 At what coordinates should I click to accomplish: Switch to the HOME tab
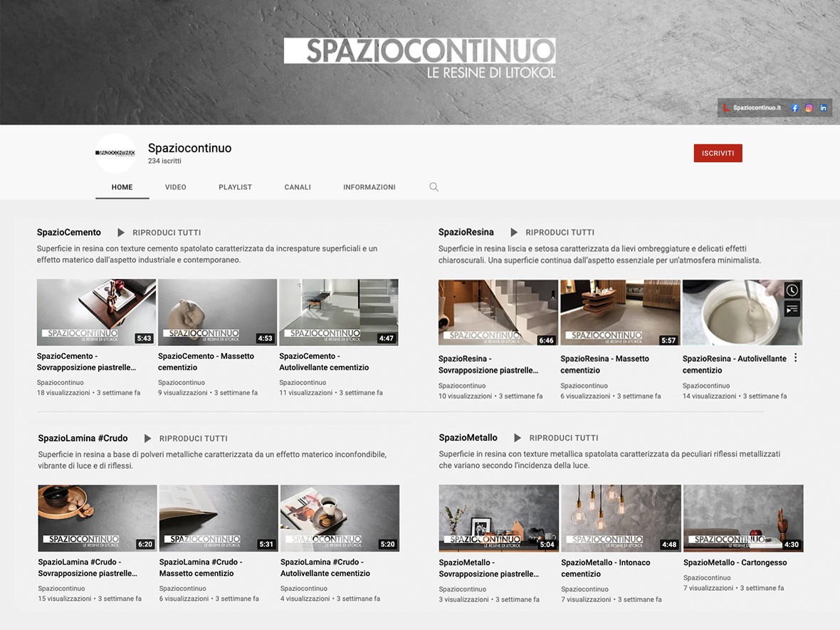[x=122, y=187]
